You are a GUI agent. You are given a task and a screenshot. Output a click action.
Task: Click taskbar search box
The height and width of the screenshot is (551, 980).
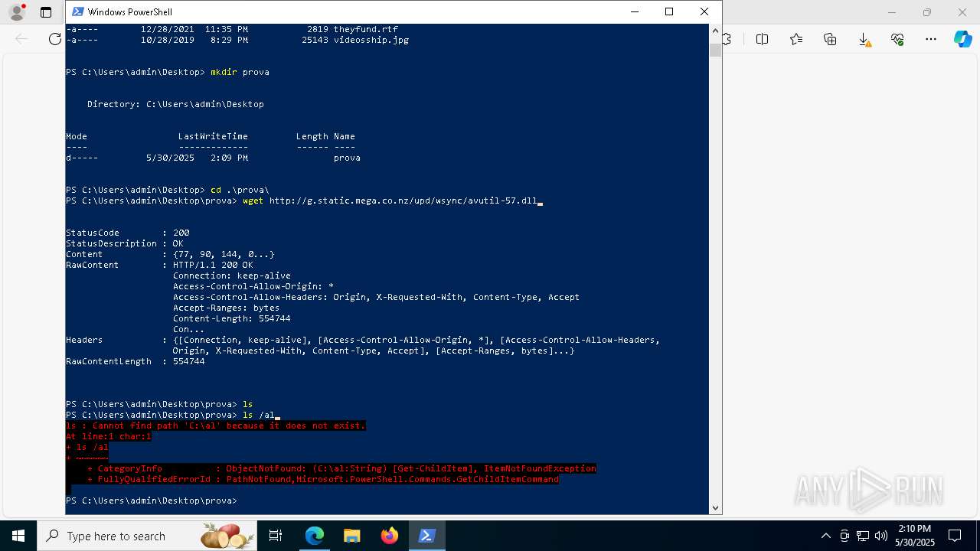146,536
